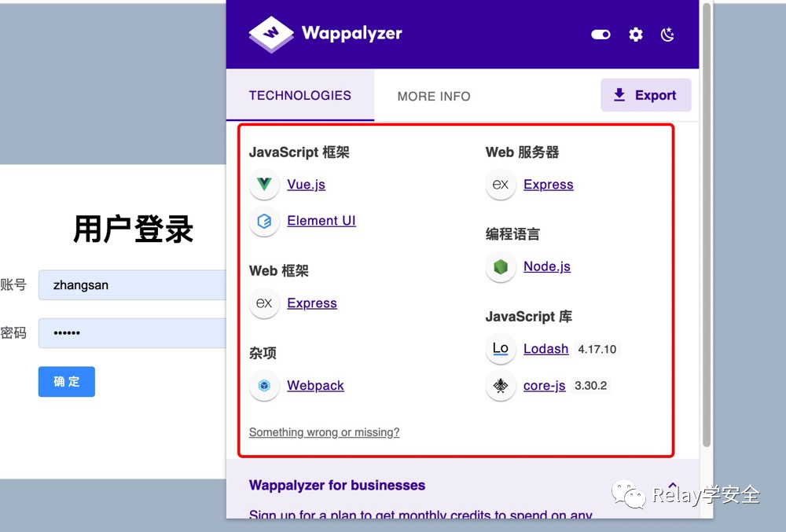Click the Vue.js logo icon
786x532 pixels.
coord(264,185)
